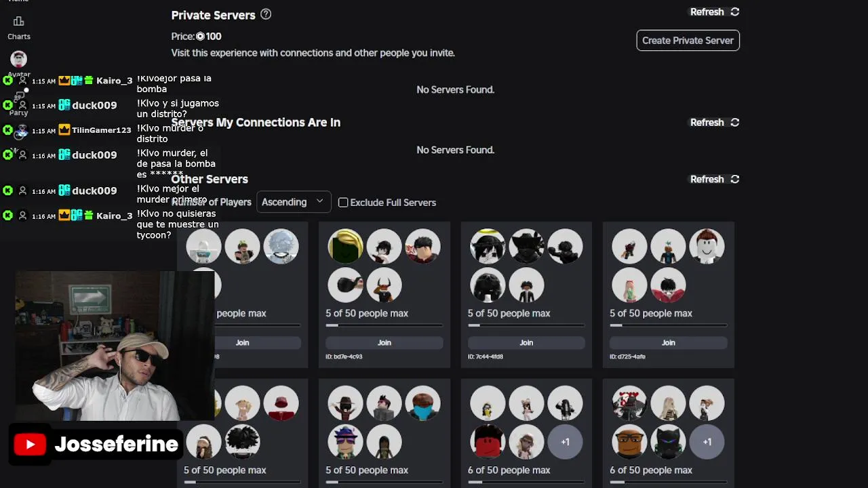This screenshot has width=868, height=488.
Task: Refresh the Servers My Connections Are In list
Action: pos(715,123)
